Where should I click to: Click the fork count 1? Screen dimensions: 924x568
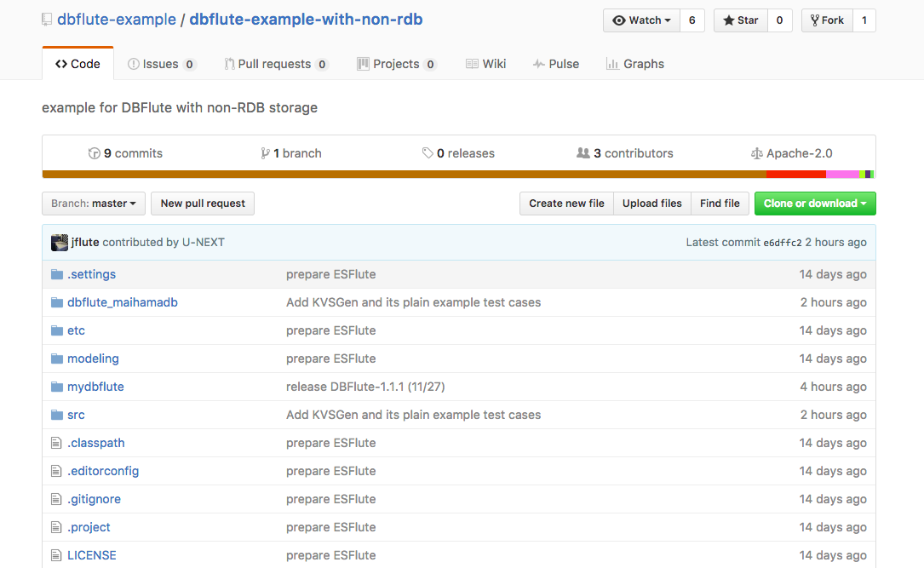(864, 20)
